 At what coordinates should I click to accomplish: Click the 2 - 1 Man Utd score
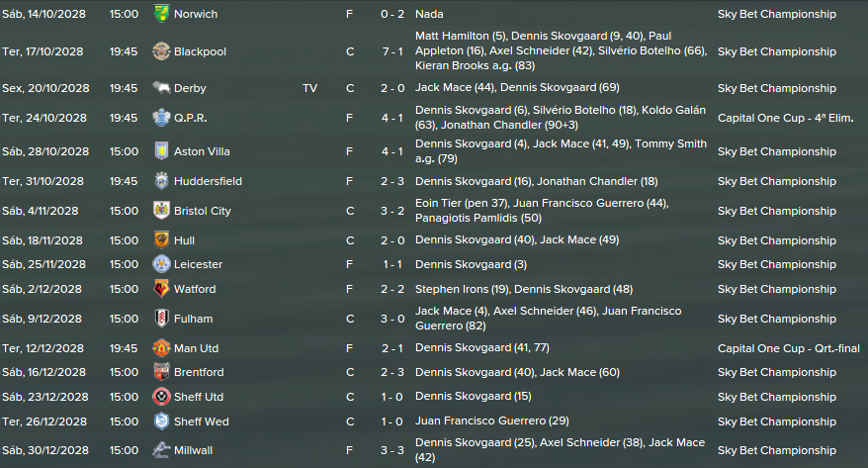click(x=392, y=348)
